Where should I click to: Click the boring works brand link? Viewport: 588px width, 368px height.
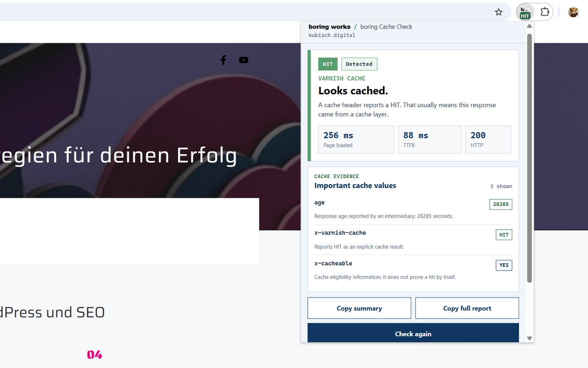pos(329,27)
